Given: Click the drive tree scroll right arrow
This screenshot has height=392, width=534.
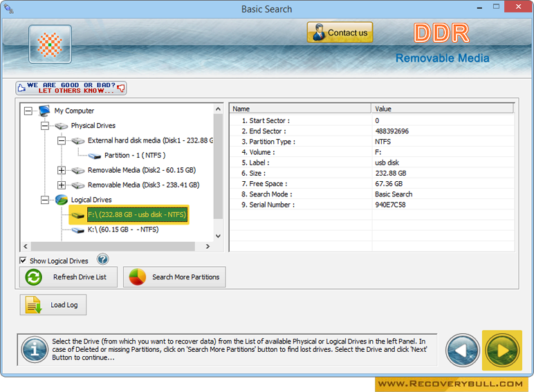Looking at the screenshot, I should pyautogui.click(x=208, y=246).
